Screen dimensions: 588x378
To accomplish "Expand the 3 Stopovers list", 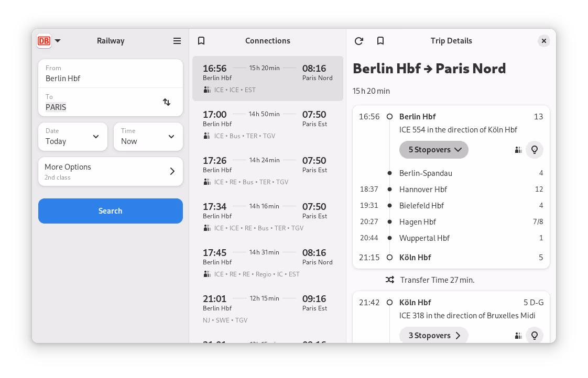I will [x=434, y=336].
